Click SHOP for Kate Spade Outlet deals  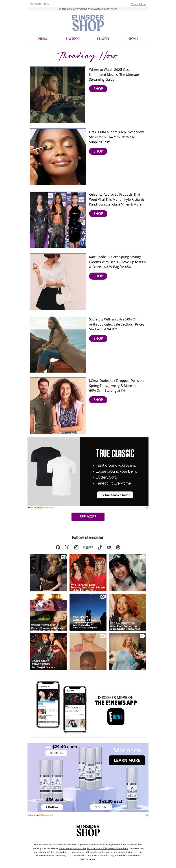pos(98,276)
